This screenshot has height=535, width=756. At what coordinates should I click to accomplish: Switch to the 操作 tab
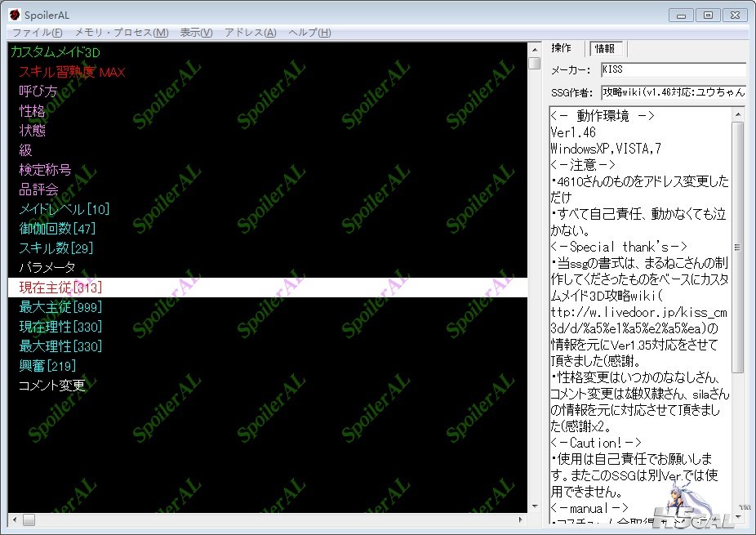point(563,48)
